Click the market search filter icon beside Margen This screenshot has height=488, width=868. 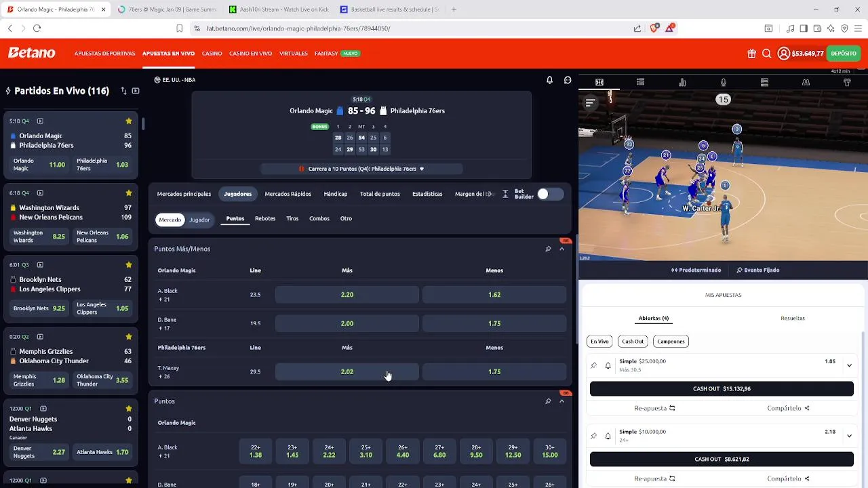[x=505, y=194]
